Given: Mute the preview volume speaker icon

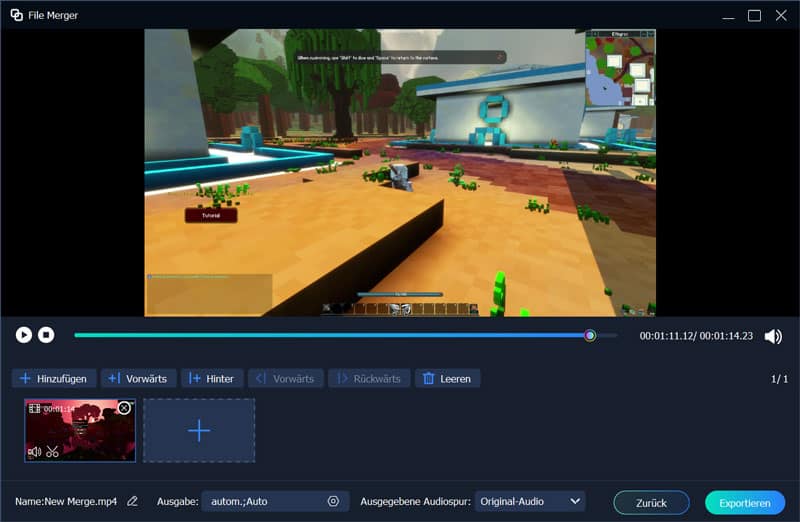Looking at the screenshot, I should (x=773, y=336).
